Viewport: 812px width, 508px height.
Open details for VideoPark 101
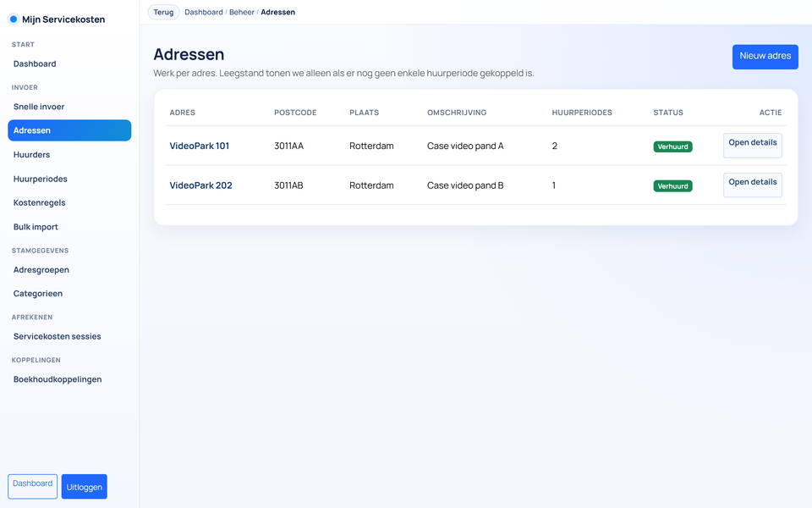(752, 145)
